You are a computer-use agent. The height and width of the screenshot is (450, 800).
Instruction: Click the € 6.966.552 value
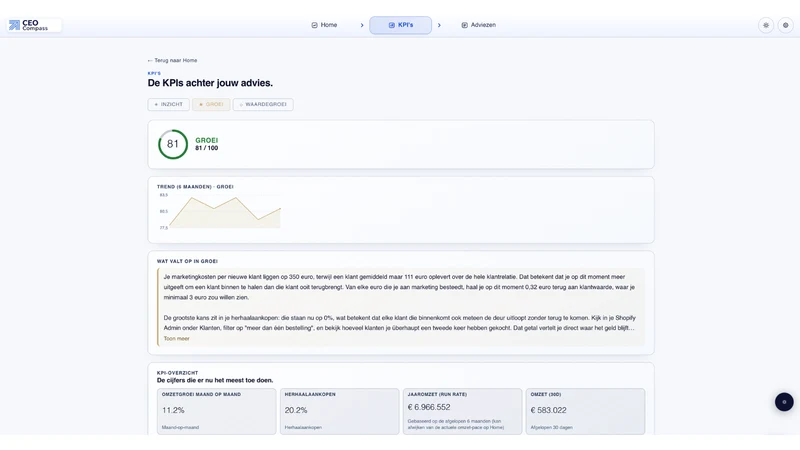[x=429, y=407]
